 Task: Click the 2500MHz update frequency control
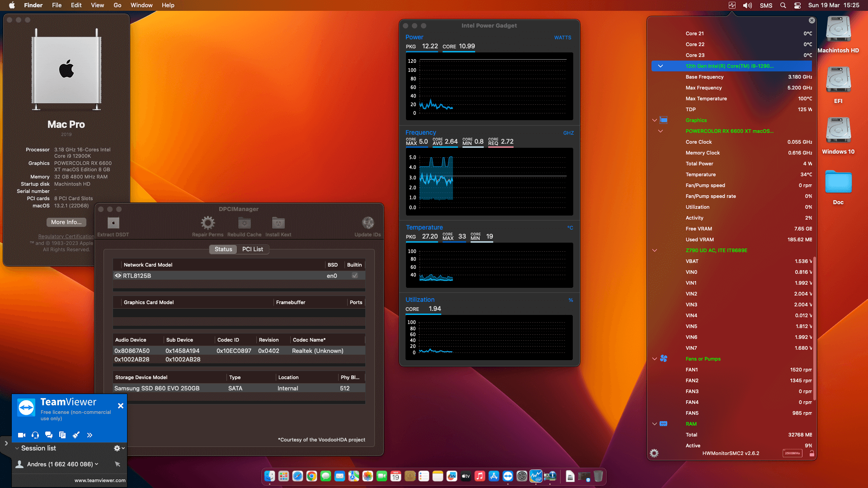coord(792,453)
